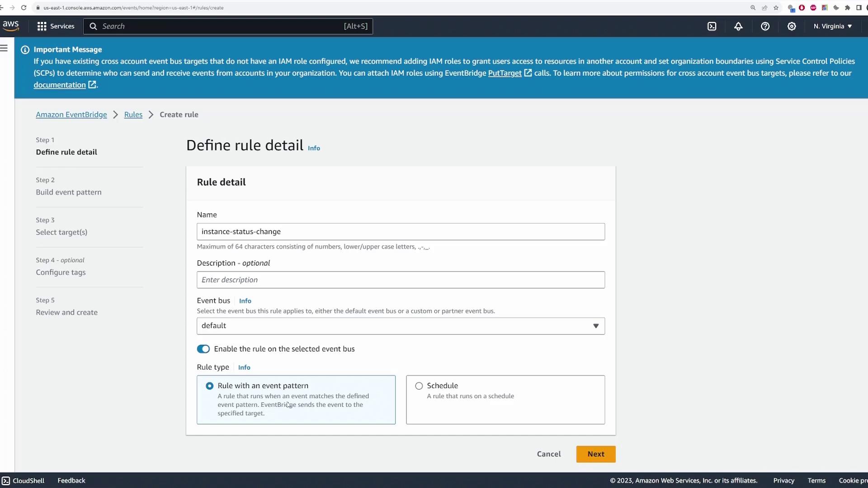Screen dimensions: 868x488
Task: Open the help question mark icon
Action: 765,26
